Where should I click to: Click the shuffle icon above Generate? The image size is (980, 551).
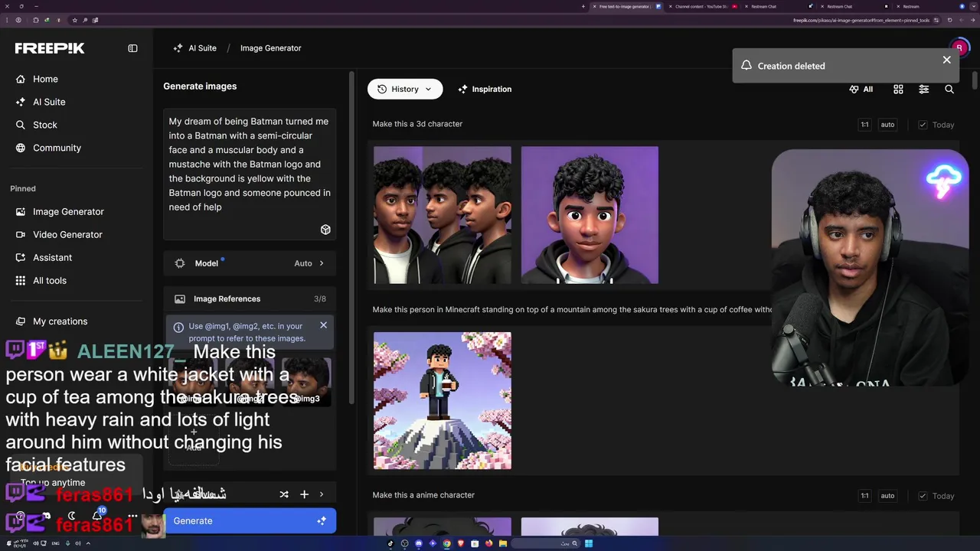[284, 494]
